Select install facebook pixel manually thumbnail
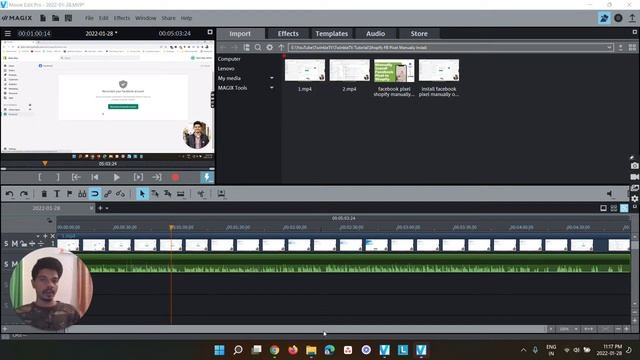Image resolution: width=640 pixels, height=360 pixels. [439, 70]
